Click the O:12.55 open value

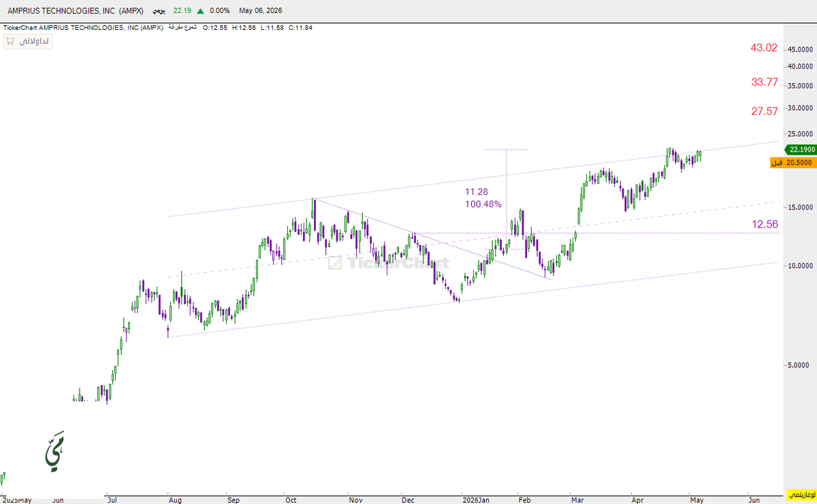pyautogui.click(x=214, y=27)
